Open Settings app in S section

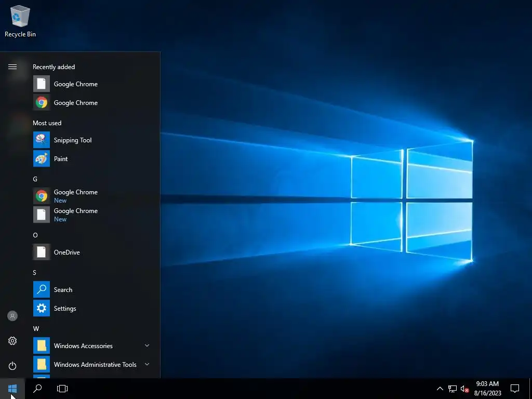point(91,309)
